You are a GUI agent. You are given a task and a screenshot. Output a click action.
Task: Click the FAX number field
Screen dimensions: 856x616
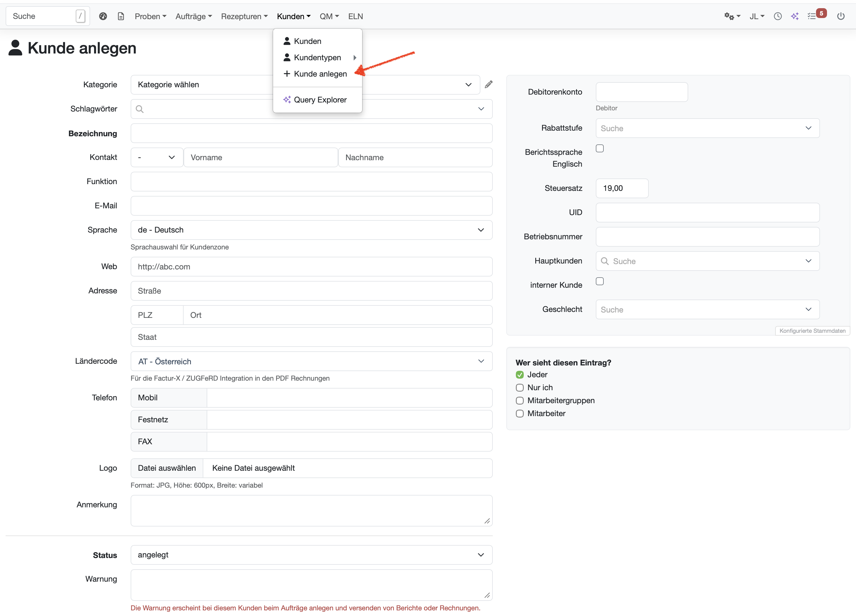pyautogui.click(x=349, y=442)
